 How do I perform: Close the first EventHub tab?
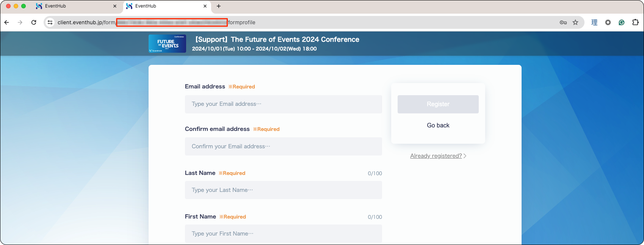click(115, 6)
